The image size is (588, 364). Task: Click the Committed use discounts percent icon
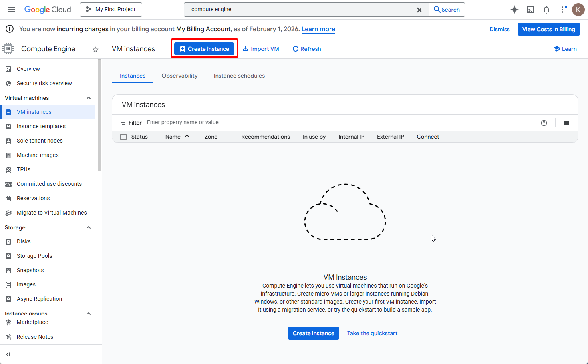(8, 184)
